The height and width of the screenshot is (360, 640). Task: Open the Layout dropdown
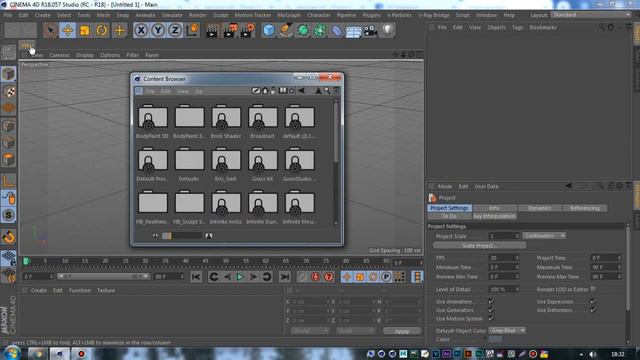click(x=591, y=15)
